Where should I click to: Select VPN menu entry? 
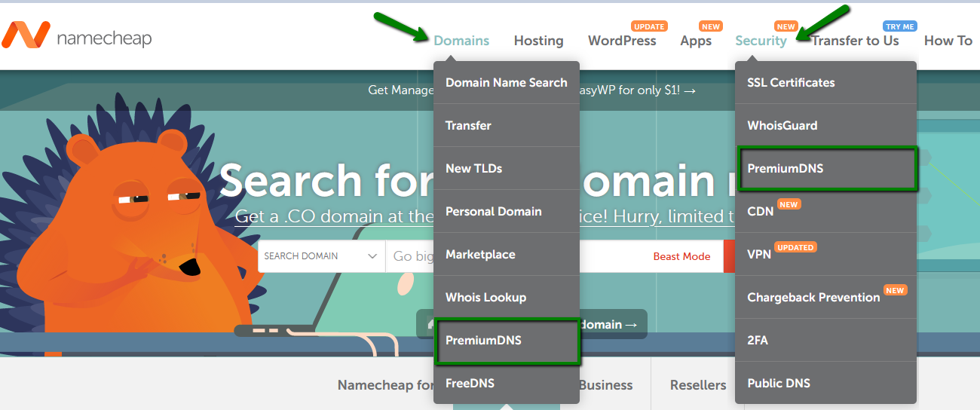pos(825,254)
